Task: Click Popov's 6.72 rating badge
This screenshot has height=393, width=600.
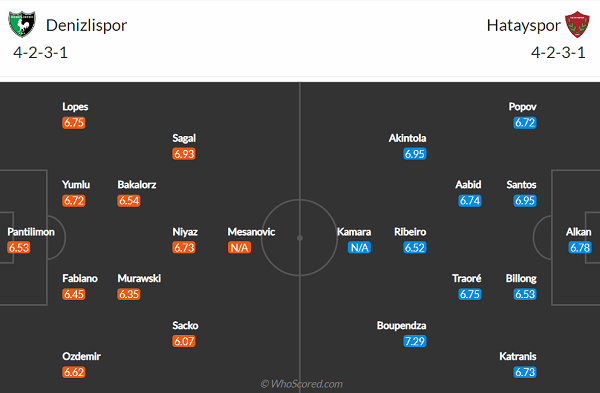Action: click(x=525, y=122)
